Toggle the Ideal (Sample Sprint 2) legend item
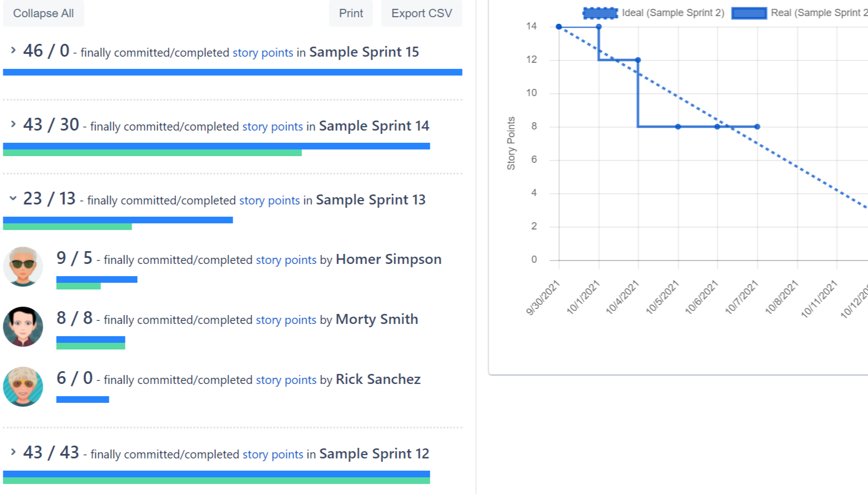 point(654,13)
